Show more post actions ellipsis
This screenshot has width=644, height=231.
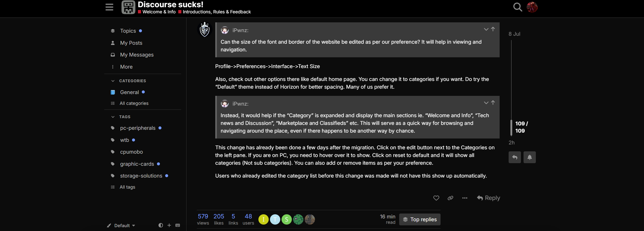click(x=465, y=198)
